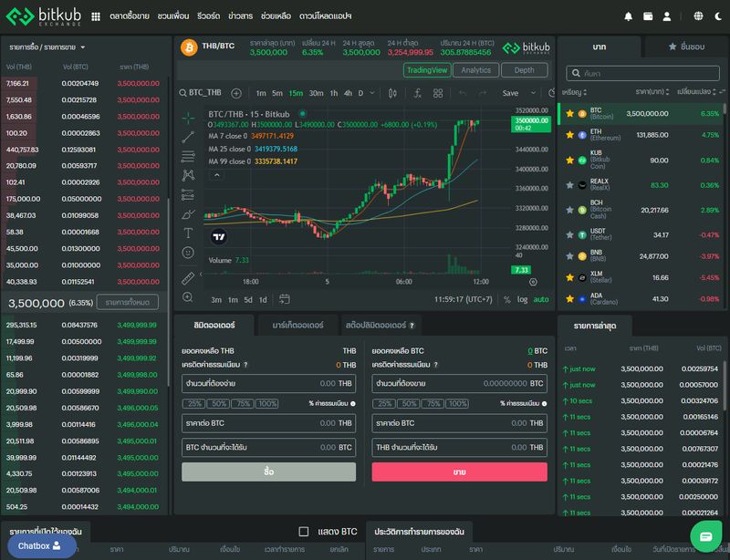
Task: Switch to the Analytics chart tab
Action: coord(475,70)
